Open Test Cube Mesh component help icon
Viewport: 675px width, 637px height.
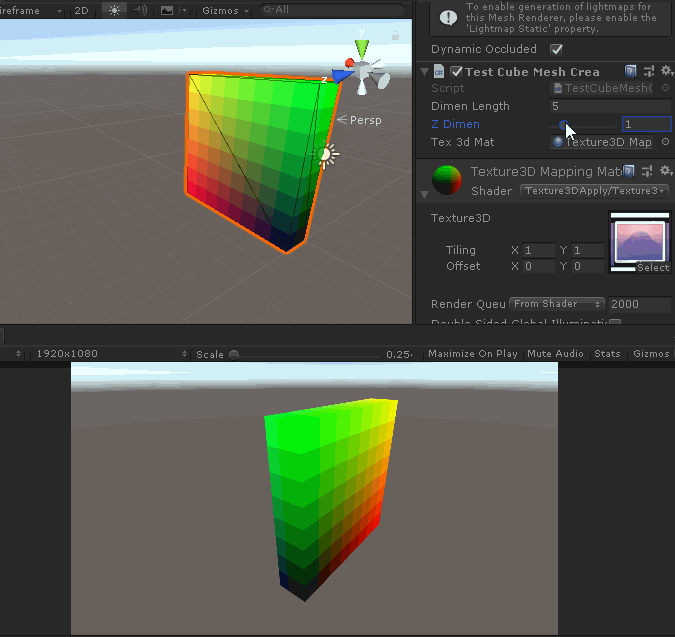pyautogui.click(x=630, y=71)
